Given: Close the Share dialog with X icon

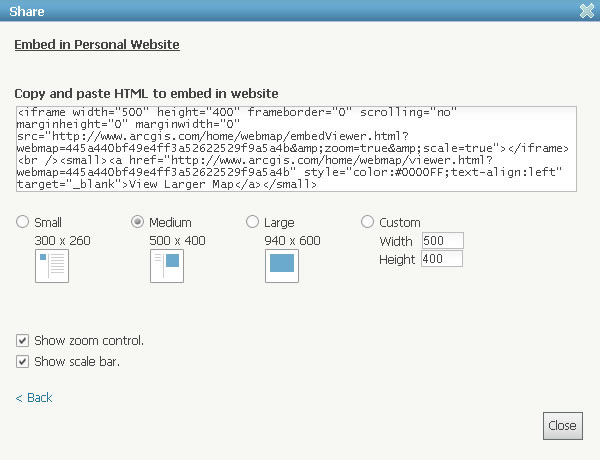Looking at the screenshot, I should 587,12.
